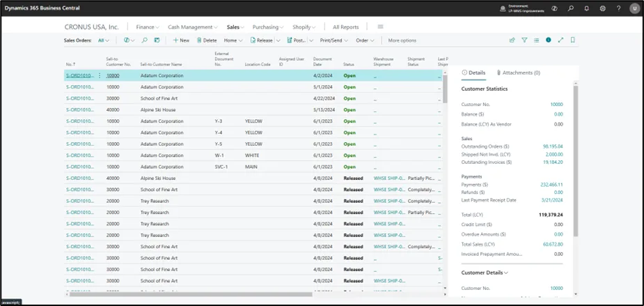The height and width of the screenshot is (306, 644).
Task: Open the Tell Me search in header
Action: click(570, 8)
